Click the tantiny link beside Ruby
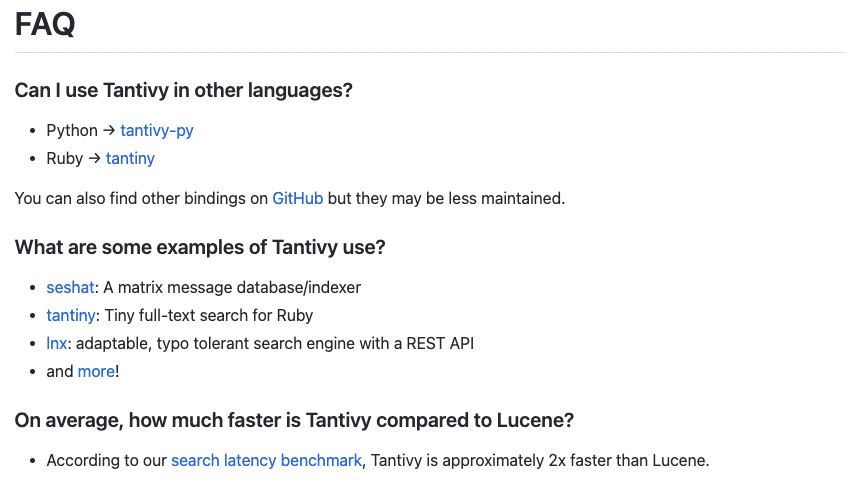The width and height of the screenshot is (856, 489). pyautogui.click(x=130, y=158)
